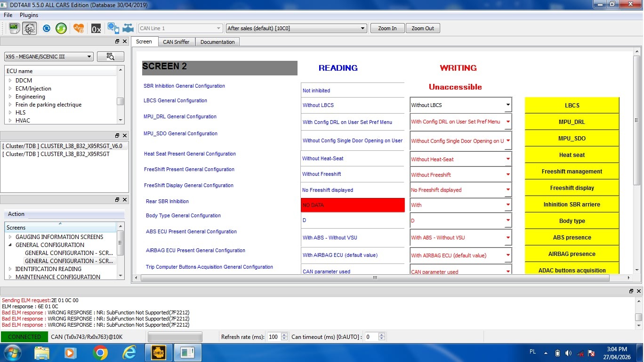Click the blue circular refresh icon
This screenshot has height=362, width=644.
point(47,28)
